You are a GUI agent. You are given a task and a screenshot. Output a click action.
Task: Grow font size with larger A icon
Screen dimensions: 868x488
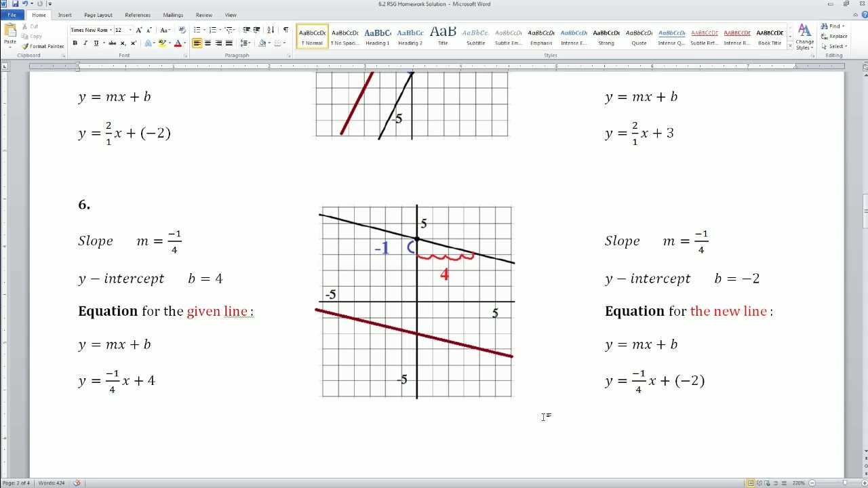[x=139, y=30]
